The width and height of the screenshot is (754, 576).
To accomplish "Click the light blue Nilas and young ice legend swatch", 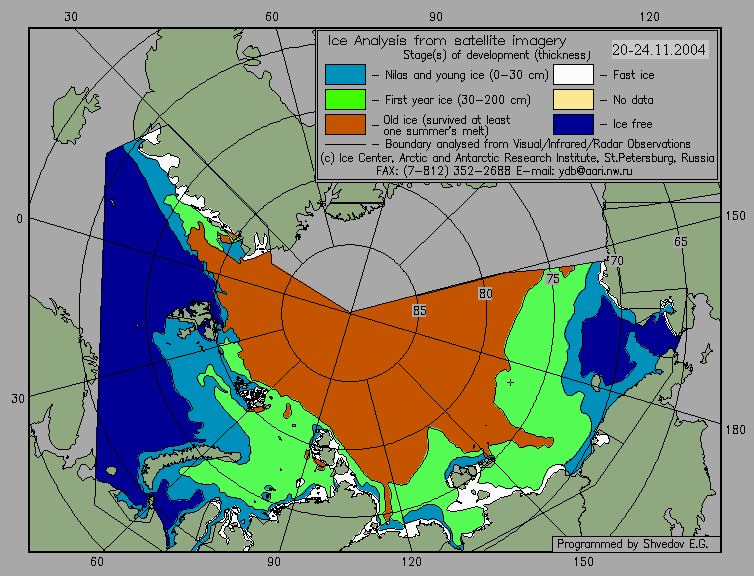I will click(x=345, y=75).
